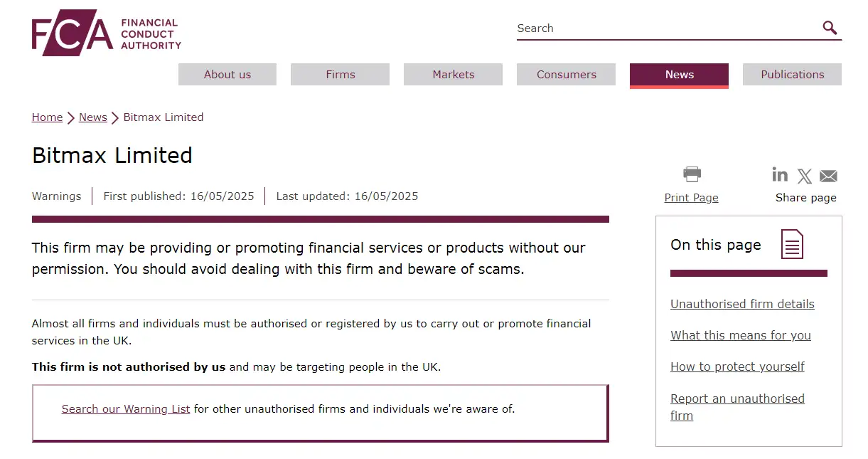Click the document icon beside On this page

pos(792,244)
